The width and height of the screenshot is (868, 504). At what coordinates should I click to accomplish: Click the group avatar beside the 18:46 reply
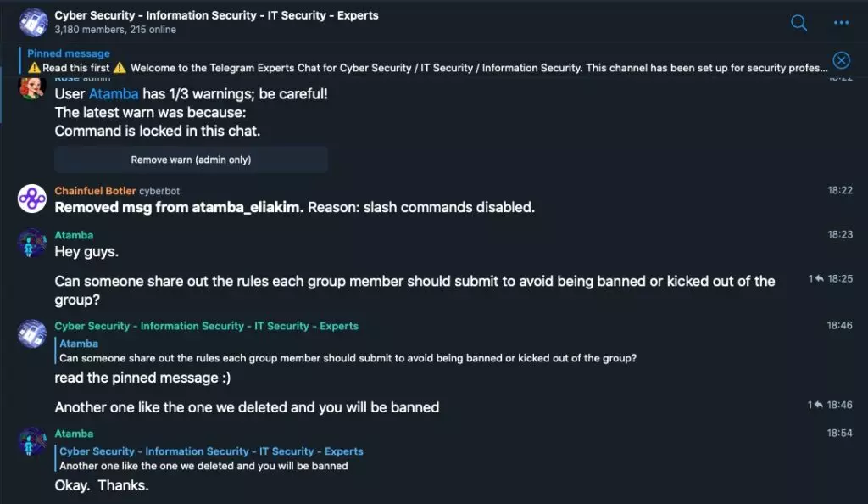tap(32, 334)
